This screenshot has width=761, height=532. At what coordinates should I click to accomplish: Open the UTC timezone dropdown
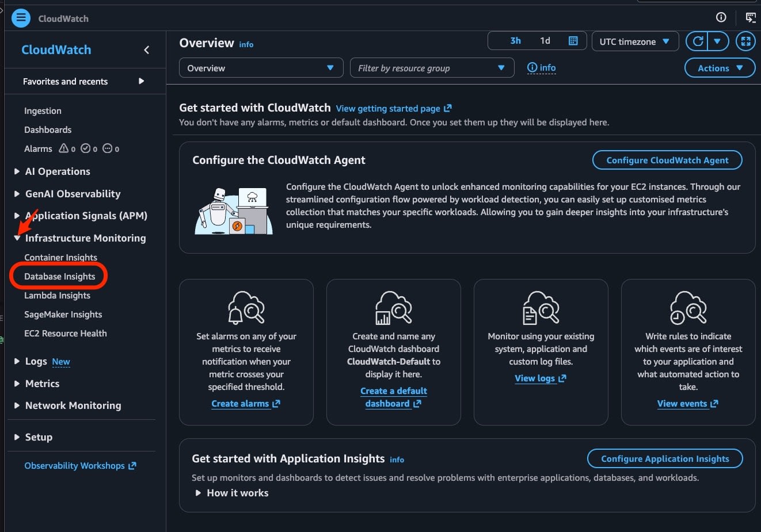click(x=634, y=41)
